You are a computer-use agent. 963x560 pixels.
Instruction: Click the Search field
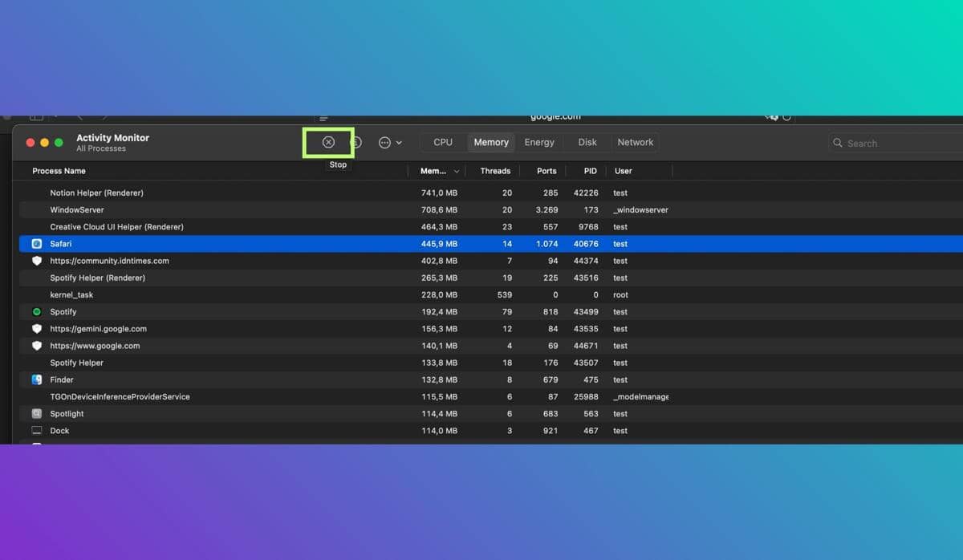pyautogui.click(x=891, y=143)
